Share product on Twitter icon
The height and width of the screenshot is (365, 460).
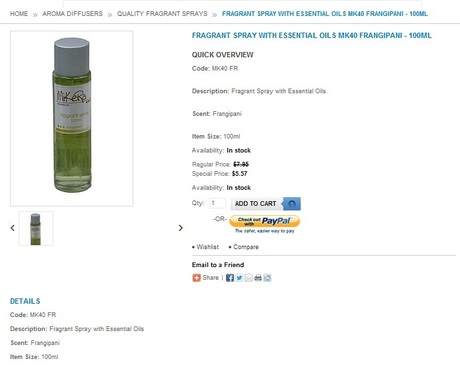(239, 278)
